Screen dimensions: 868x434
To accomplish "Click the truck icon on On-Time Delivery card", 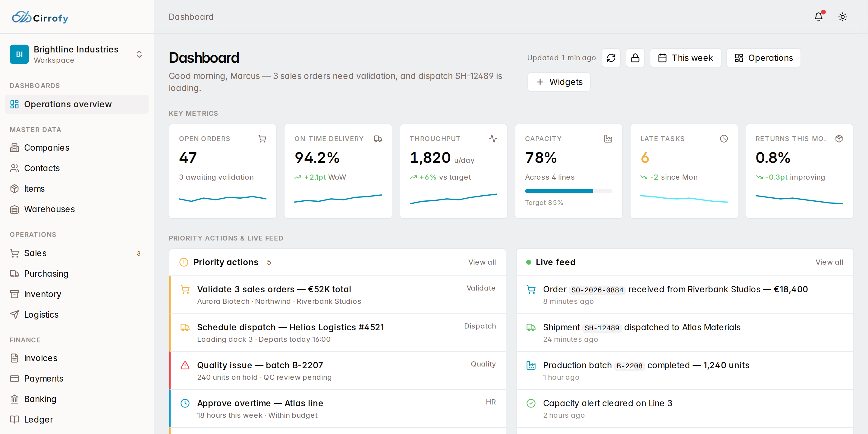I will pos(378,139).
